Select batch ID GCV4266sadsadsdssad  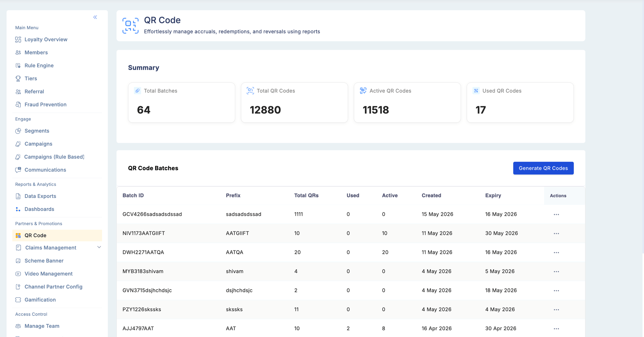point(152,214)
